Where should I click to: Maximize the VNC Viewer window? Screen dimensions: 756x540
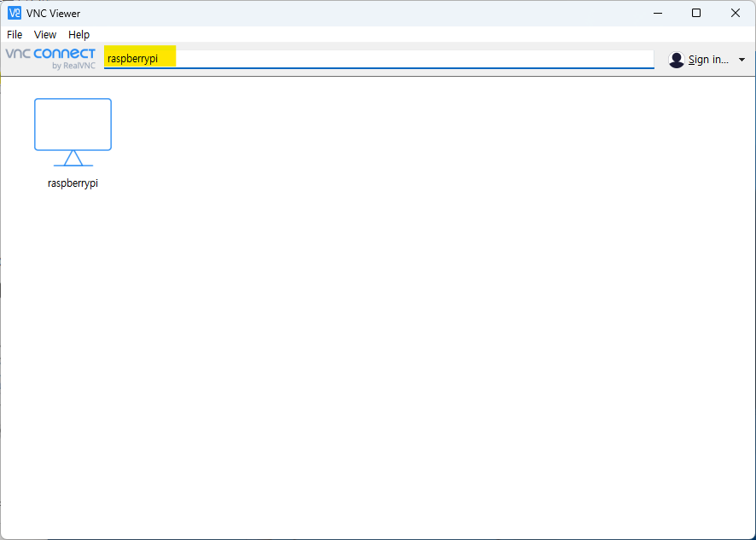tap(696, 13)
